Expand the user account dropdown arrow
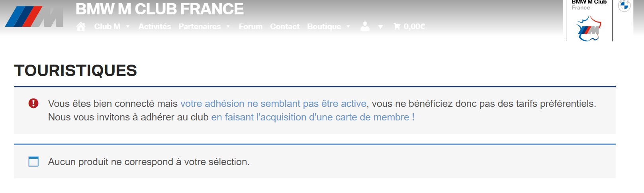 [381, 27]
